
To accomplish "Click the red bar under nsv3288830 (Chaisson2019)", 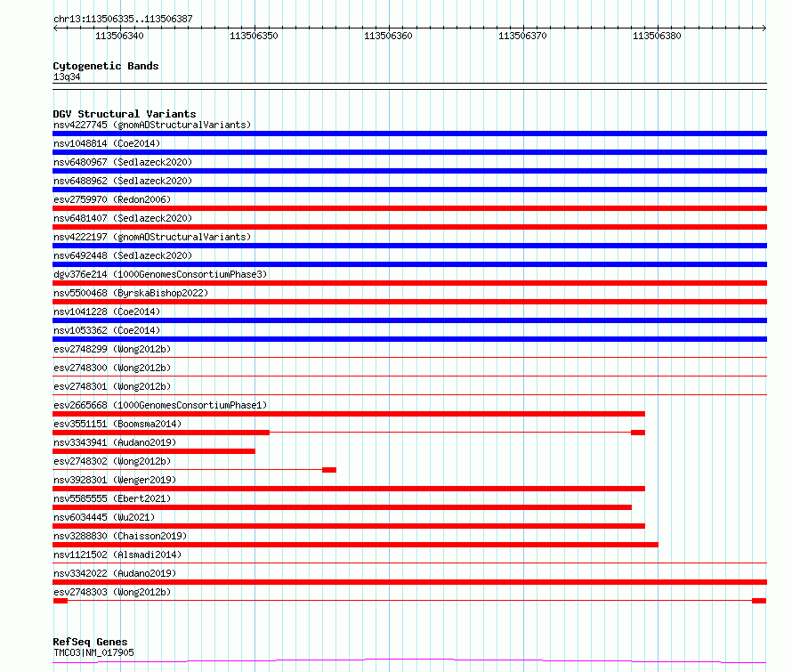I will (356, 546).
